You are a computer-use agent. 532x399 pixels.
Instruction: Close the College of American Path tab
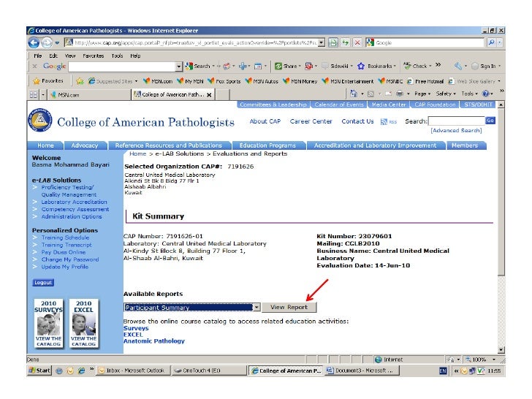coord(209,95)
